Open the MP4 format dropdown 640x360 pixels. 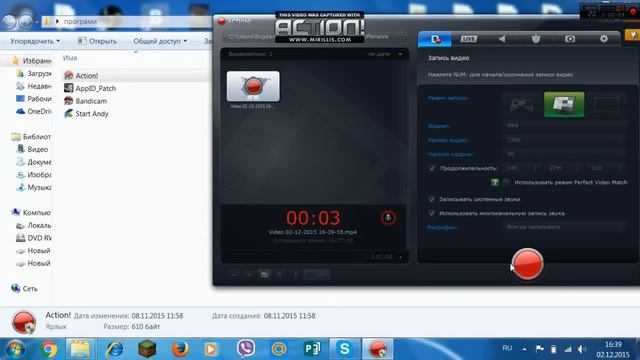click(x=564, y=125)
